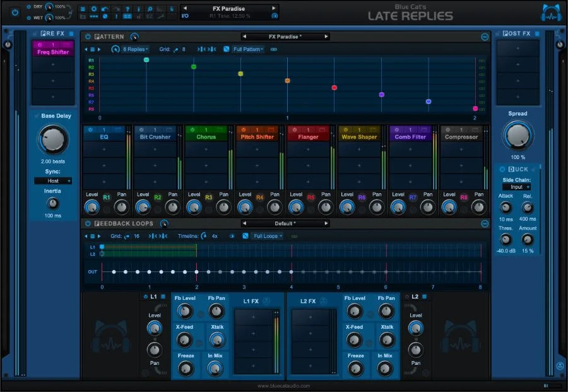The width and height of the screenshot is (568, 392).
Task: Click the pattern randomize dice icon
Action: tap(227, 49)
